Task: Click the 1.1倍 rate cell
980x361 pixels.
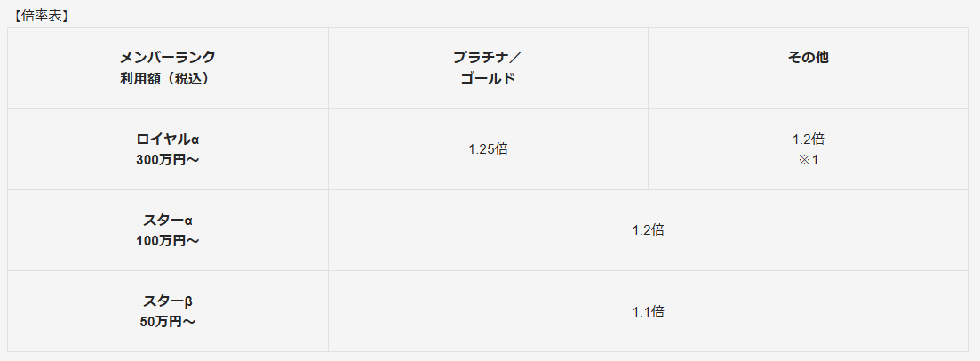Action: pyautogui.click(x=648, y=311)
